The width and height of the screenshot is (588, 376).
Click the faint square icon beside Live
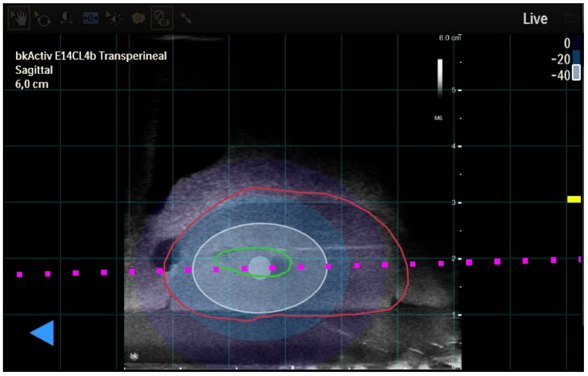pyautogui.click(x=570, y=18)
